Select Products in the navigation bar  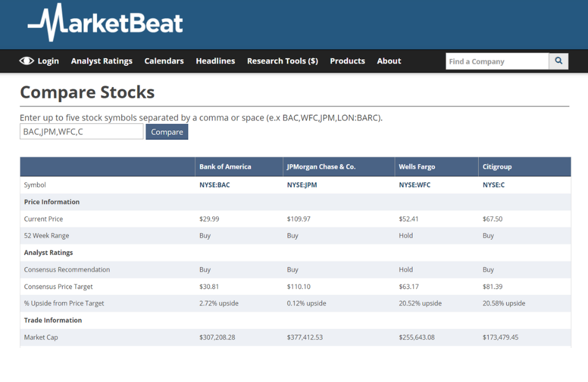(x=348, y=61)
